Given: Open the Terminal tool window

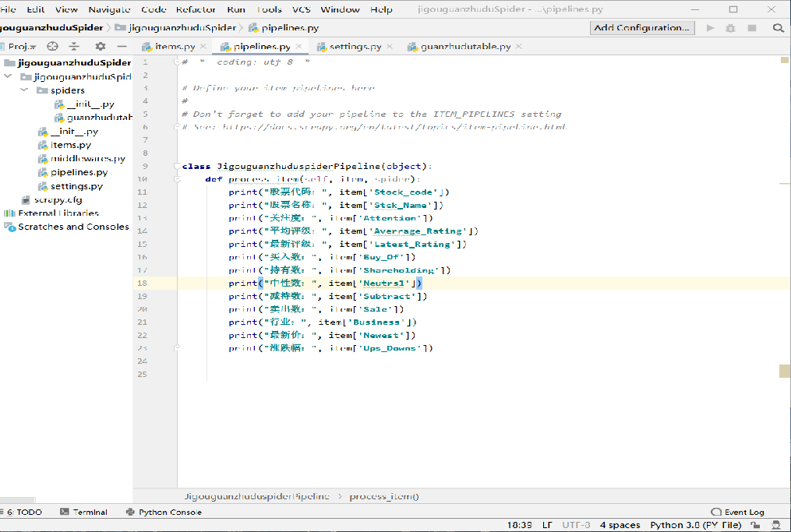Looking at the screenshot, I should 83,512.
